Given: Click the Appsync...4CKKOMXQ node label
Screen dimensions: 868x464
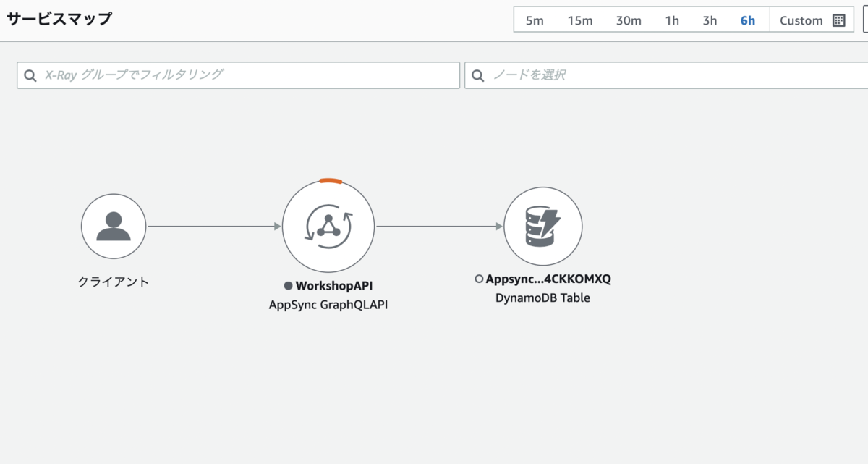Looking at the screenshot, I should click(x=548, y=279).
